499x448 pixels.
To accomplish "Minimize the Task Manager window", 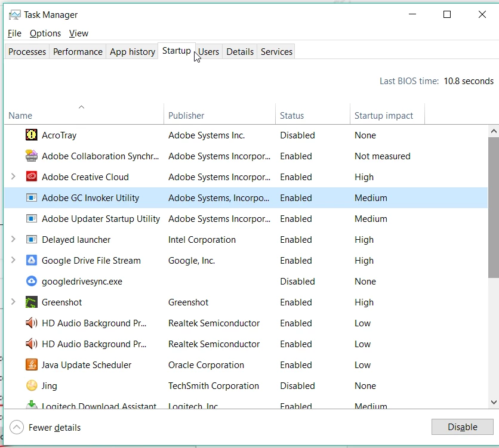I will [412, 14].
